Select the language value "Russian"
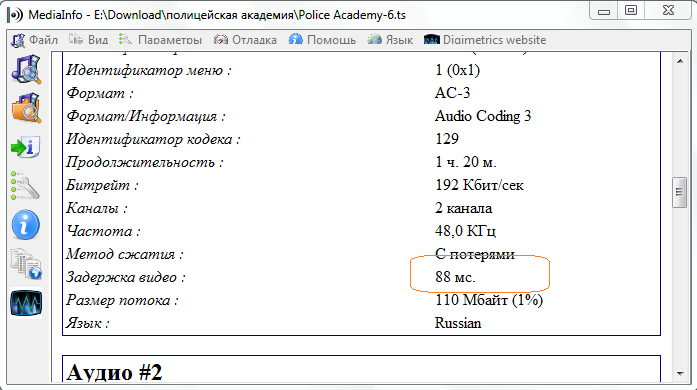The image size is (697, 390). (458, 323)
